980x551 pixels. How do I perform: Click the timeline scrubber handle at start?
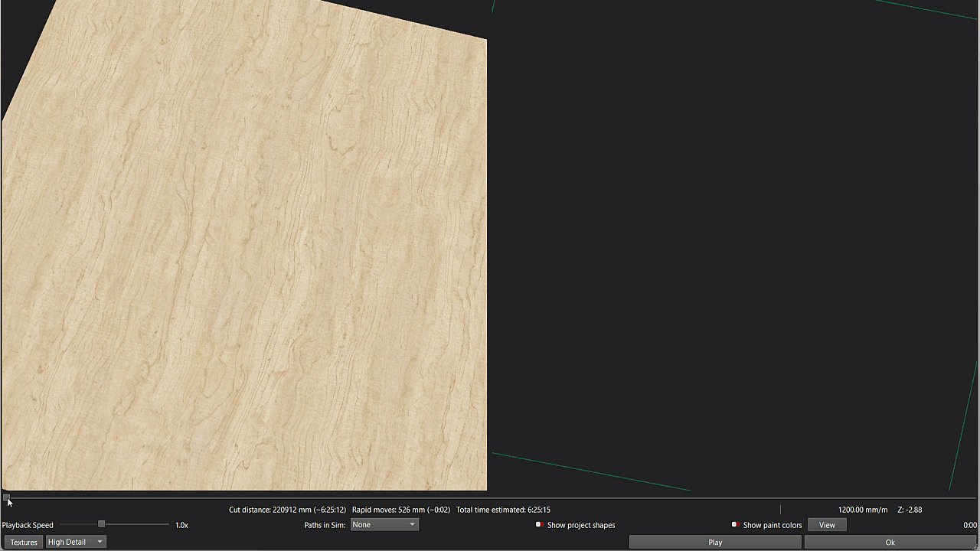6,497
